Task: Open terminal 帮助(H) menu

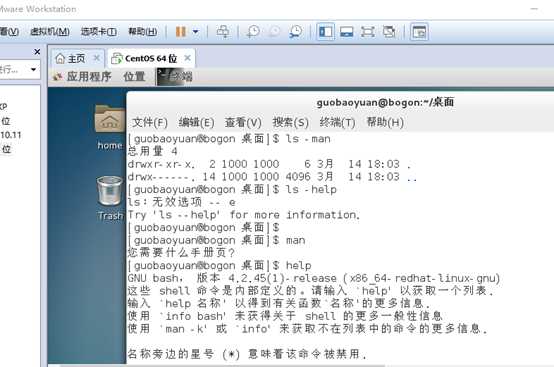Action: click(x=385, y=123)
